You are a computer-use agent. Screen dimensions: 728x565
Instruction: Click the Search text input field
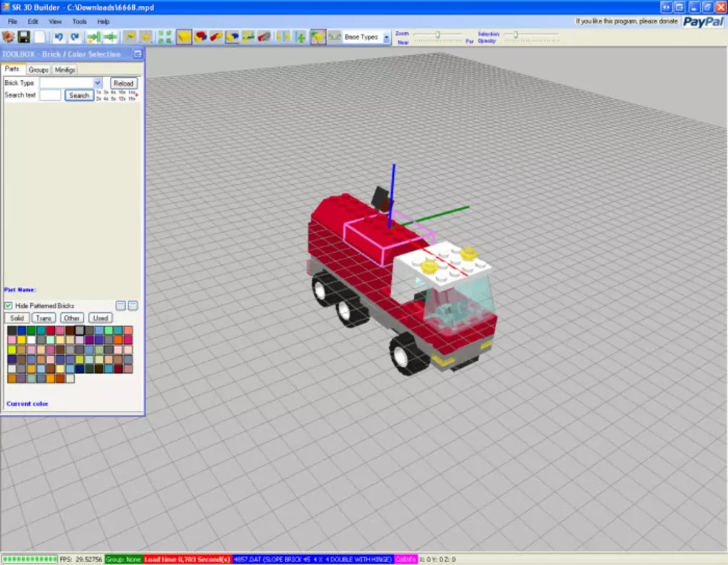[50, 95]
